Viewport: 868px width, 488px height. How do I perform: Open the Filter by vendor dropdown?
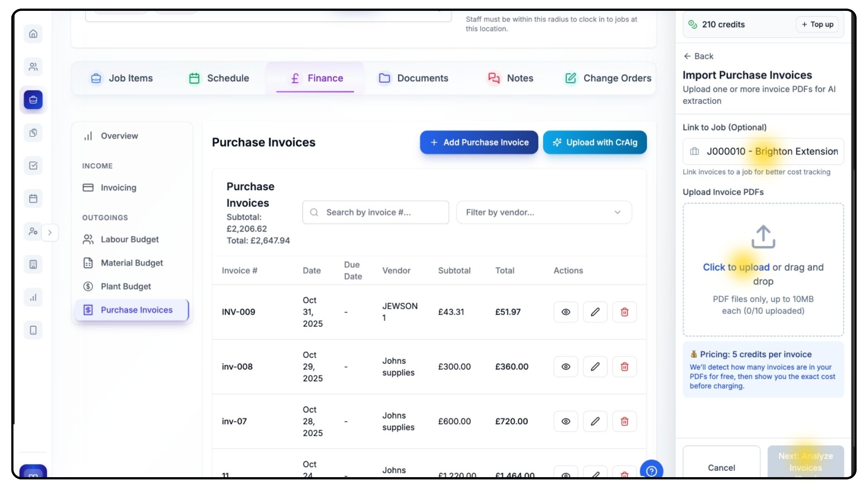pyautogui.click(x=543, y=212)
